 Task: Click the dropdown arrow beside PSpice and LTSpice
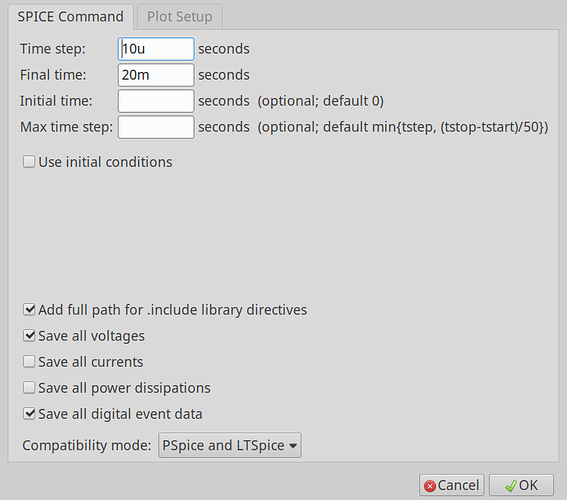click(293, 446)
